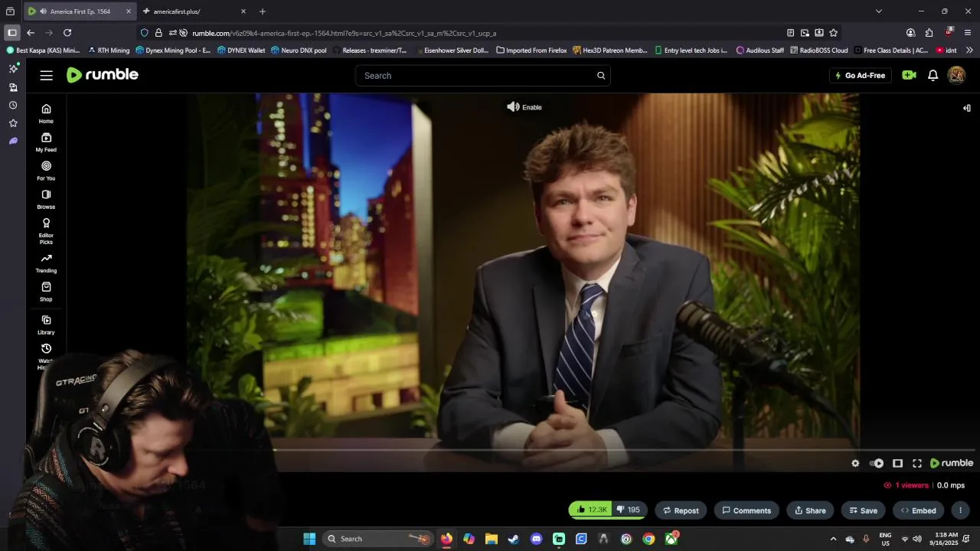Image resolution: width=980 pixels, height=551 pixels.
Task: Toggle the browser sidebar button
Action: 11,33
